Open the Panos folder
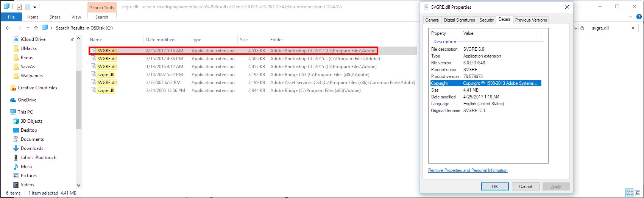Screen dimensions: 644x198 (27, 58)
